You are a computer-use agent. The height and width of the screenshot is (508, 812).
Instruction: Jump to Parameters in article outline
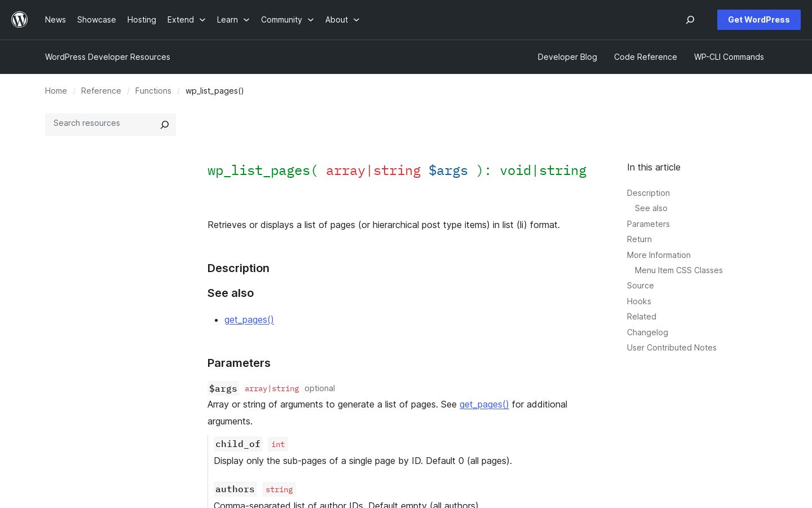coord(648,224)
